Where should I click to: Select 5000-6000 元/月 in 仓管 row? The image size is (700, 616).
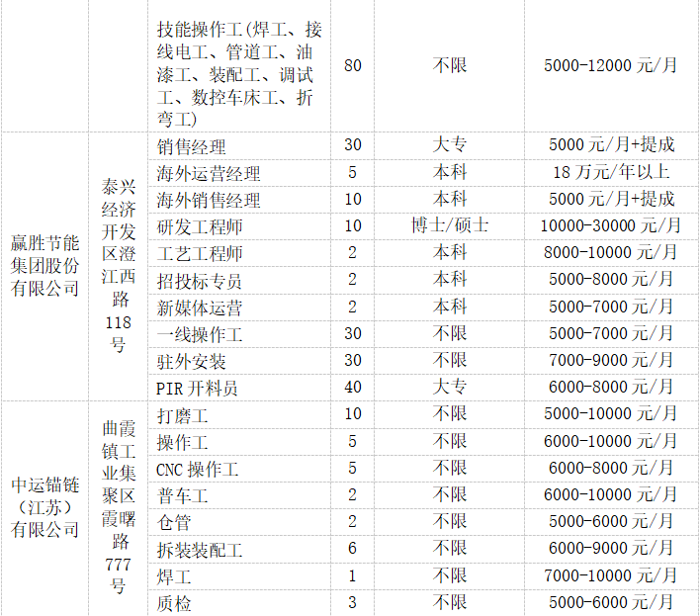pyautogui.click(x=611, y=521)
